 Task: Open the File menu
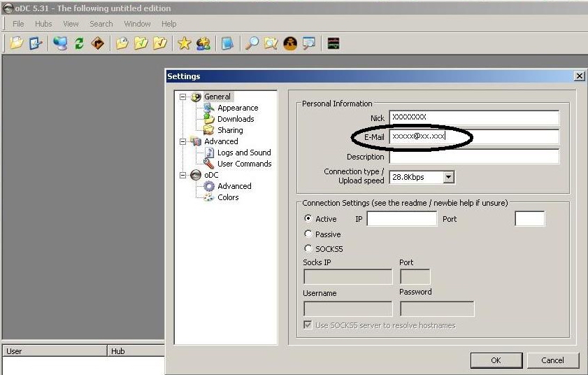click(18, 24)
